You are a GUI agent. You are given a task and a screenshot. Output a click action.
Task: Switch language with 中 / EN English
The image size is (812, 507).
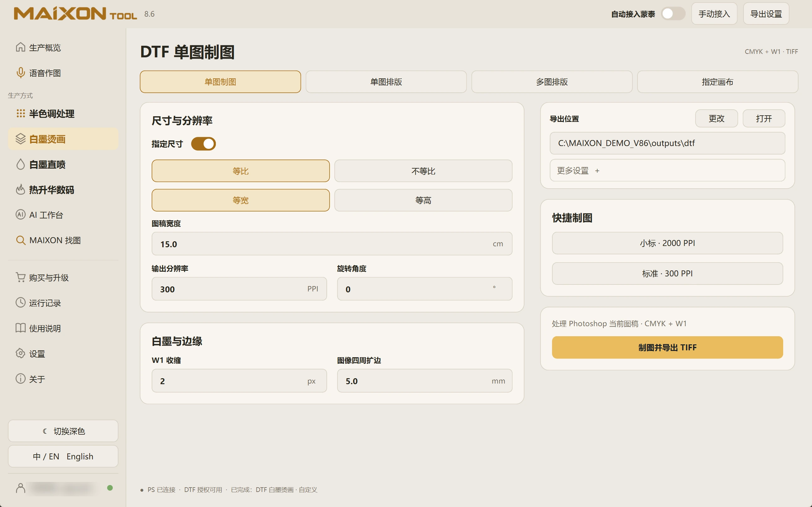[63, 456]
